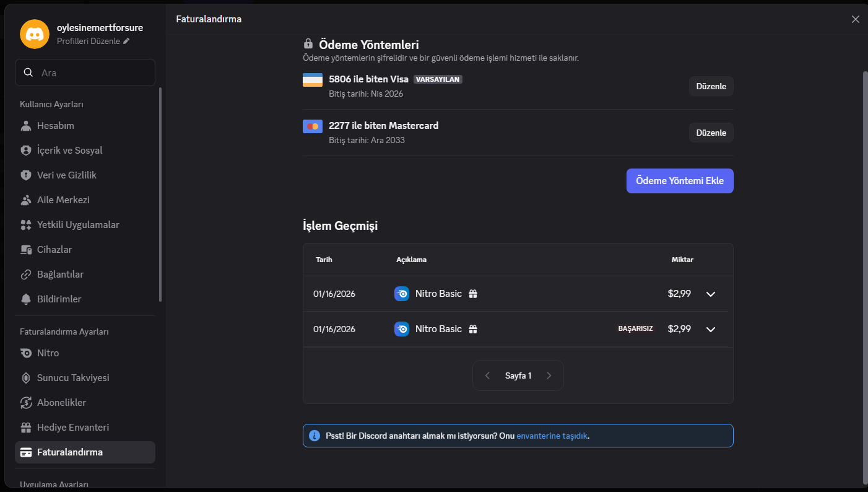
Task: Click Bitiş tarihi: Nis 2026
Action: (366, 94)
